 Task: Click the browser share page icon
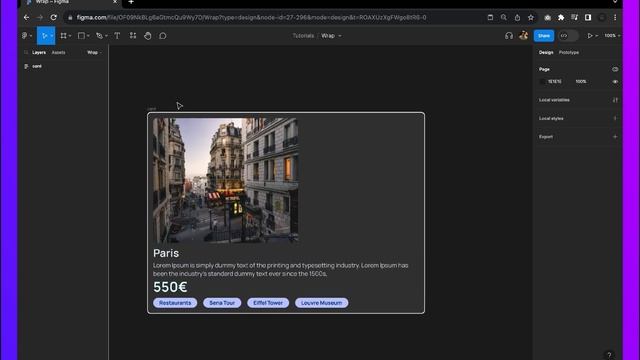click(517, 18)
